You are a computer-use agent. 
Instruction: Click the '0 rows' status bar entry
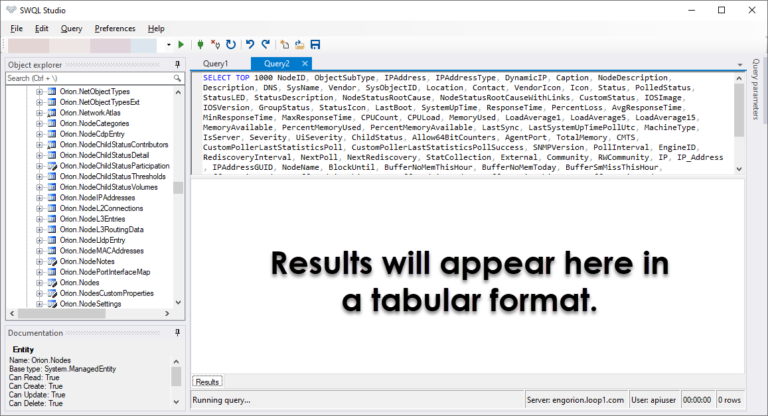pos(729,400)
